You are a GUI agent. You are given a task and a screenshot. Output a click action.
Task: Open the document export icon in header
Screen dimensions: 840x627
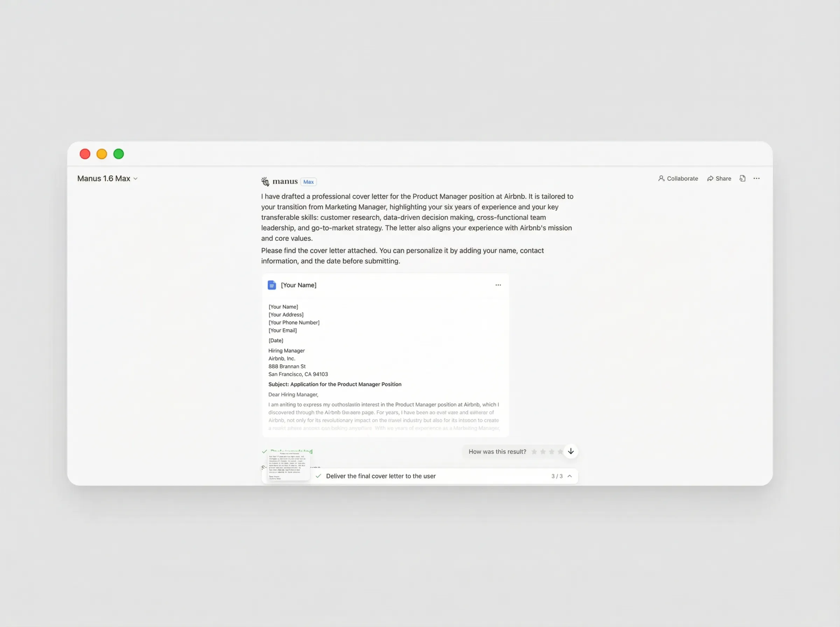tap(742, 178)
